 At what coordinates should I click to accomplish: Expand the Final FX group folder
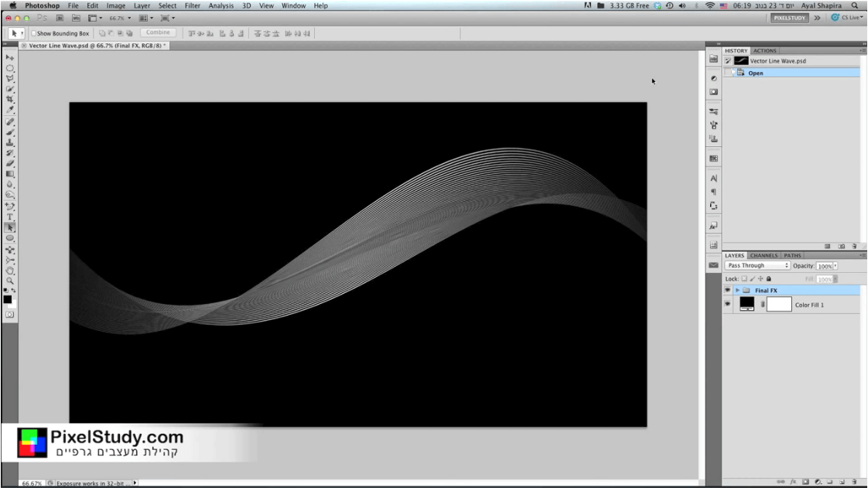point(737,290)
